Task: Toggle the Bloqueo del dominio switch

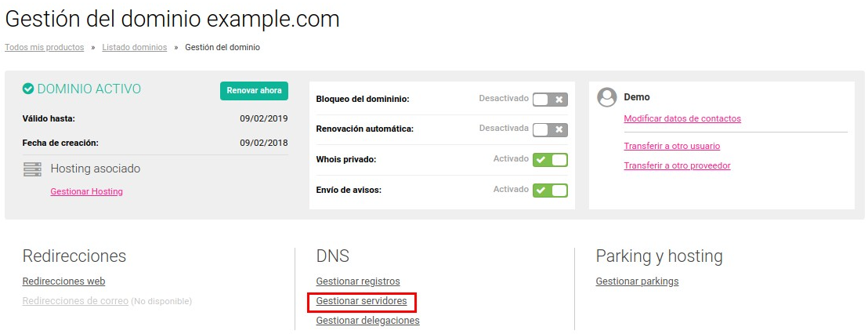Action: pyautogui.click(x=549, y=100)
